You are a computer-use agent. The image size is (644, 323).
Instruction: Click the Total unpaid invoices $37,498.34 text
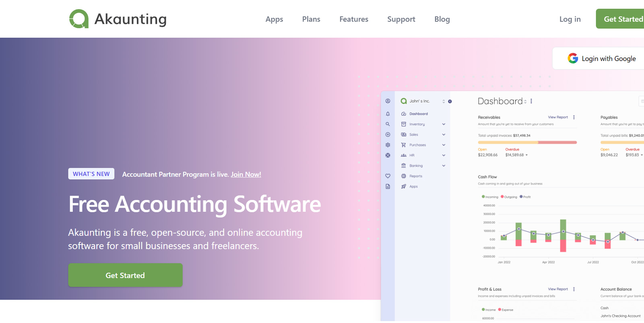(x=504, y=136)
